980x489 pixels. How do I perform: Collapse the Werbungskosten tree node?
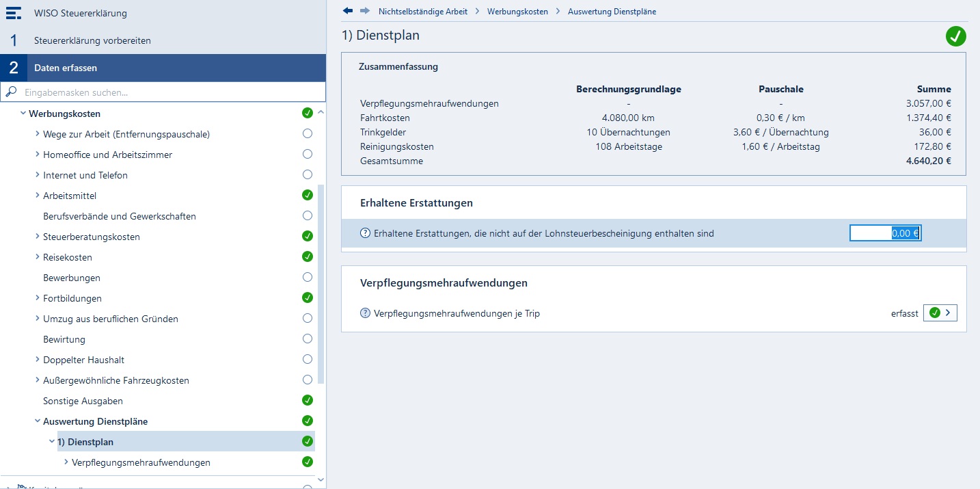(x=23, y=114)
